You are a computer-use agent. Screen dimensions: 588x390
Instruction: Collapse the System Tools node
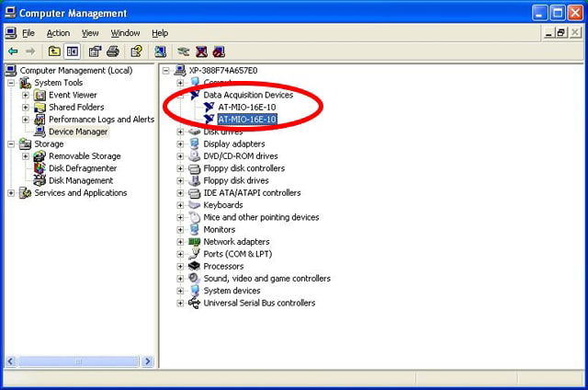[11, 83]
